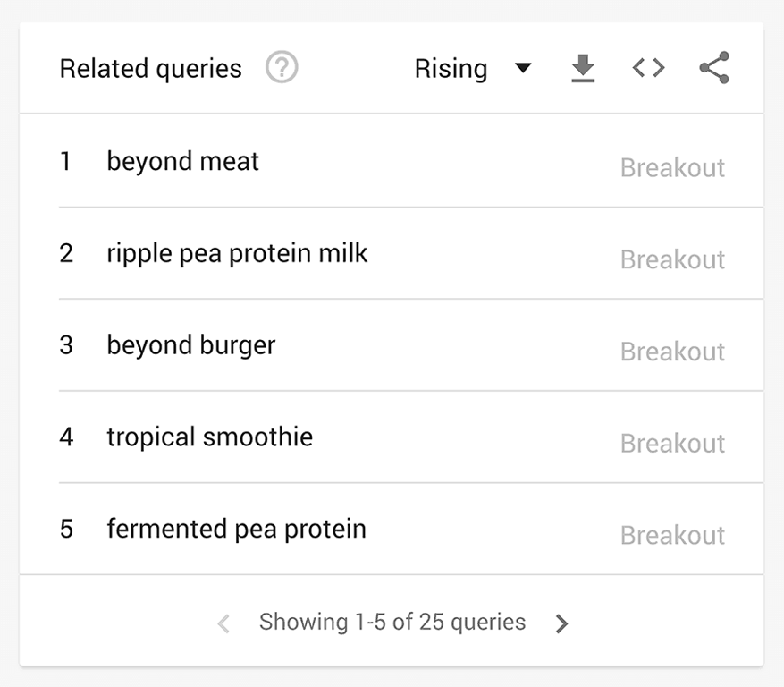
Task: Click Breakout label for beyond meat
Action: [672, 168]
